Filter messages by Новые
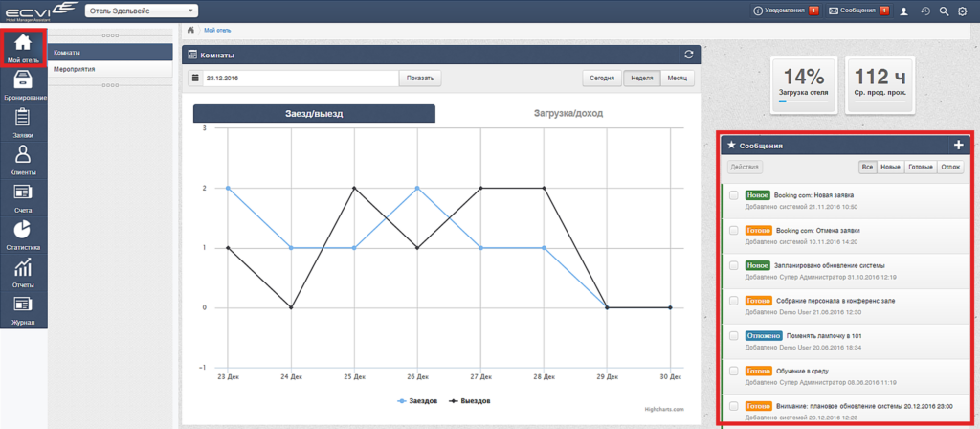Viewport: 980px width, 429px height. [x=890, y=167]
